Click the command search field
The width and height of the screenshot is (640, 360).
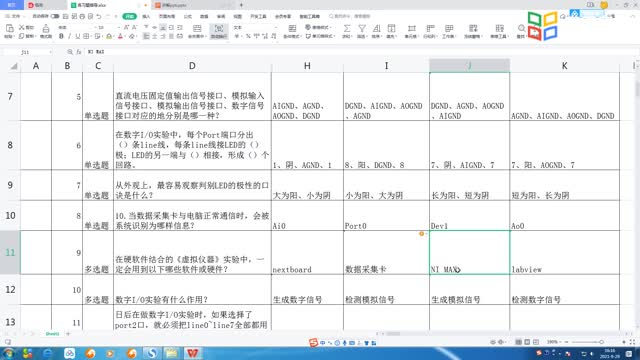(x=350, y=16)
